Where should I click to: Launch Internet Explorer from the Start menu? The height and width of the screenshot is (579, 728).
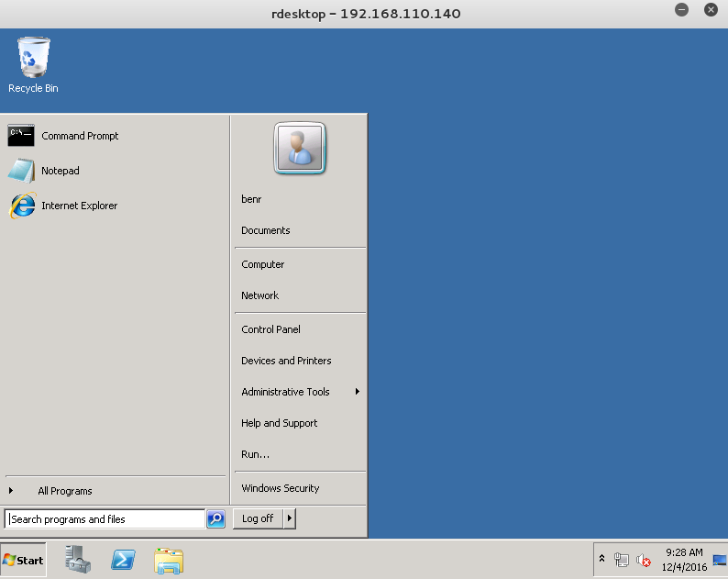(79, 206)
